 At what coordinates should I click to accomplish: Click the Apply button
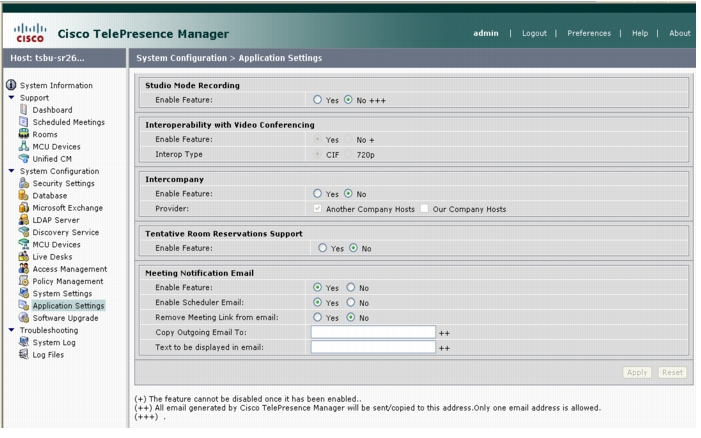click(637, 372)
